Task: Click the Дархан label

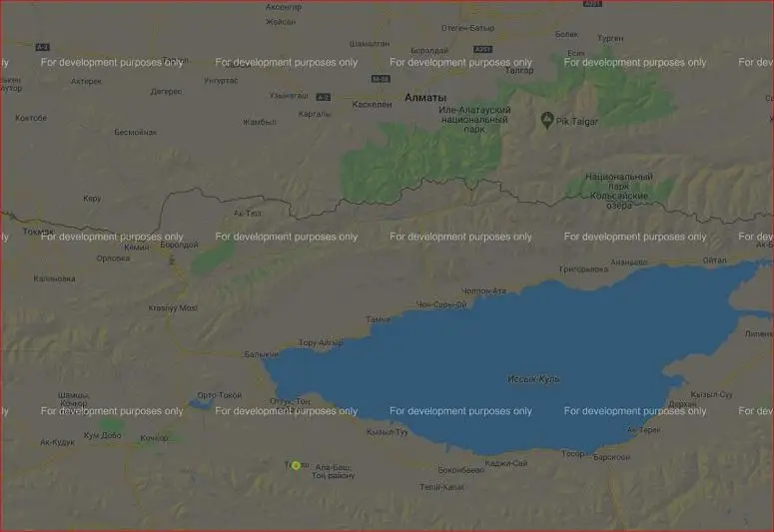Action: (x=683, y=404)
